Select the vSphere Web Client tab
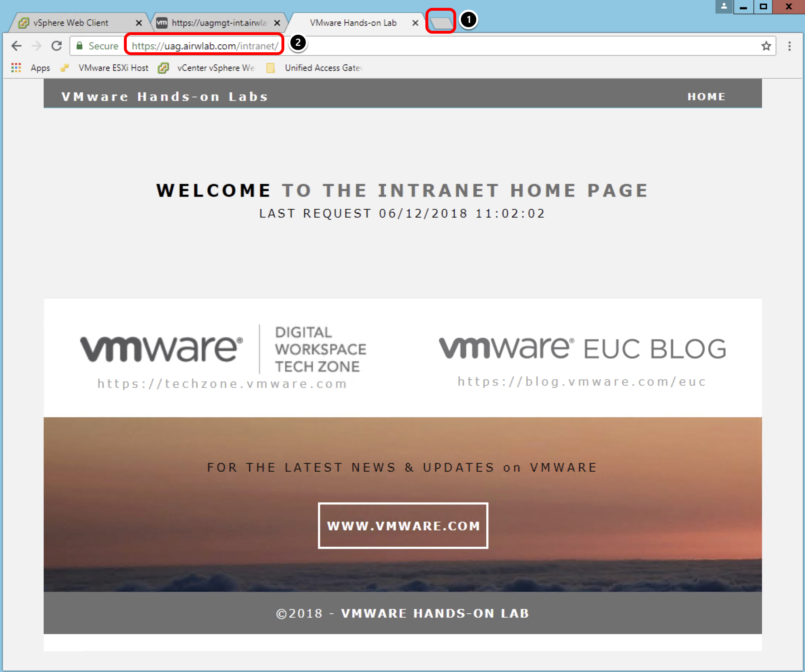 tap(71, 23)
